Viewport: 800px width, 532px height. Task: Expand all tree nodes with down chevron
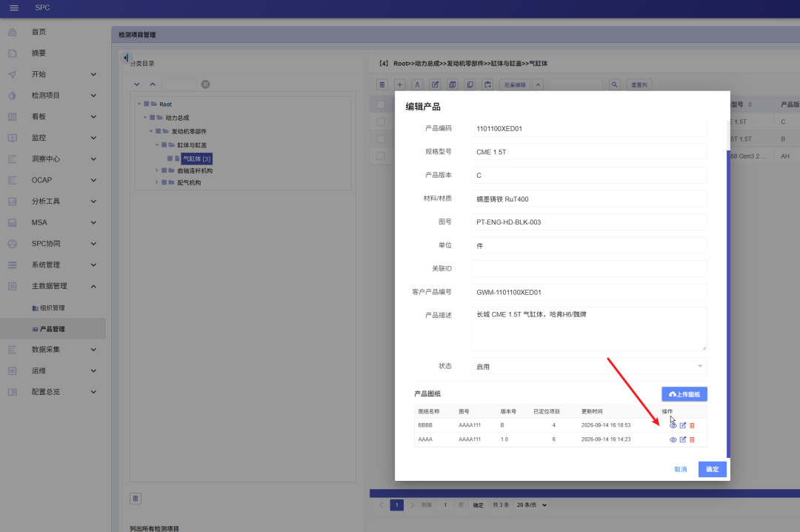(137, 84)
